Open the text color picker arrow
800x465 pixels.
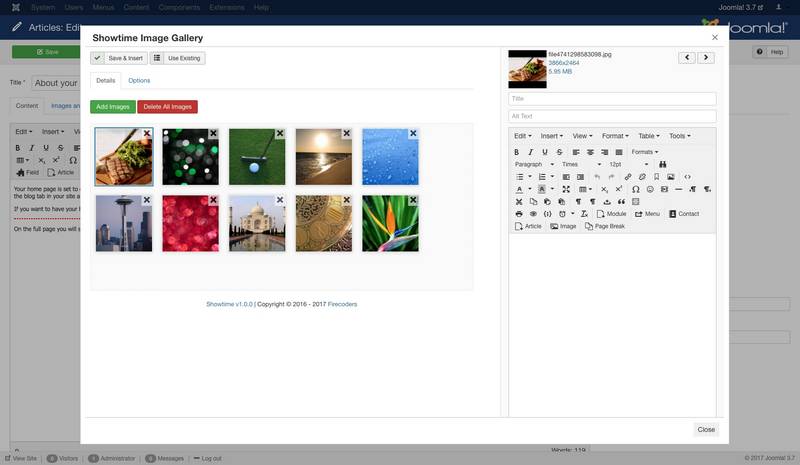pyautogui.click(x=529, y=189)
